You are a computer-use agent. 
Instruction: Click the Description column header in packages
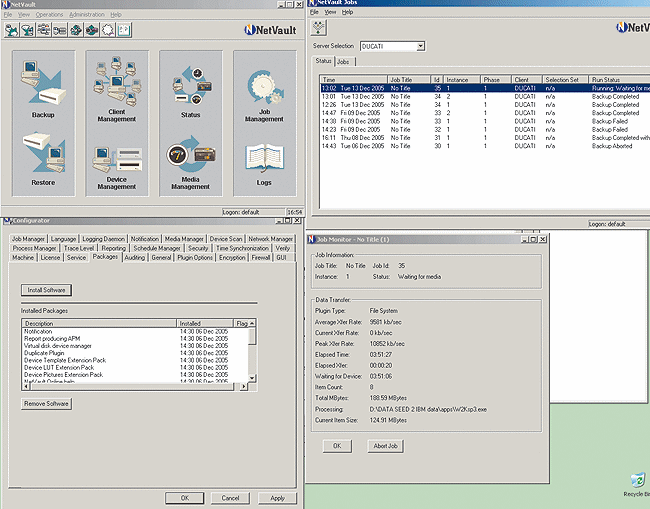point(99,323)
